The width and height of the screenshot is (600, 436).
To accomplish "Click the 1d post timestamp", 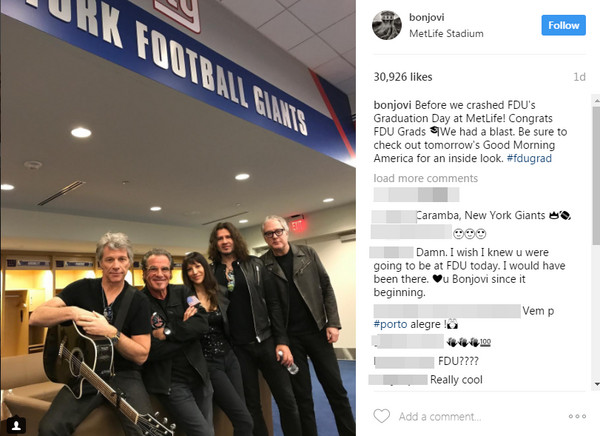I will tap(579, 77).
